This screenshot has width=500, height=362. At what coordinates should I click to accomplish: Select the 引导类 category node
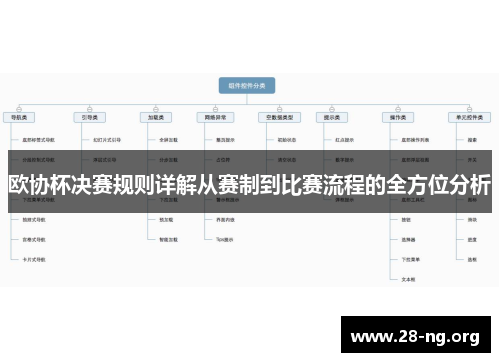90,117
